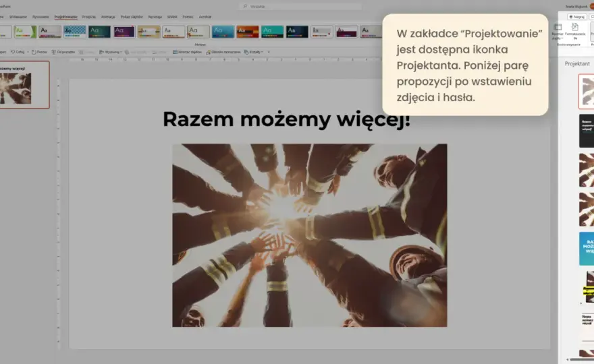Open the Recenzja tab
594x364 pixels.
155,17
